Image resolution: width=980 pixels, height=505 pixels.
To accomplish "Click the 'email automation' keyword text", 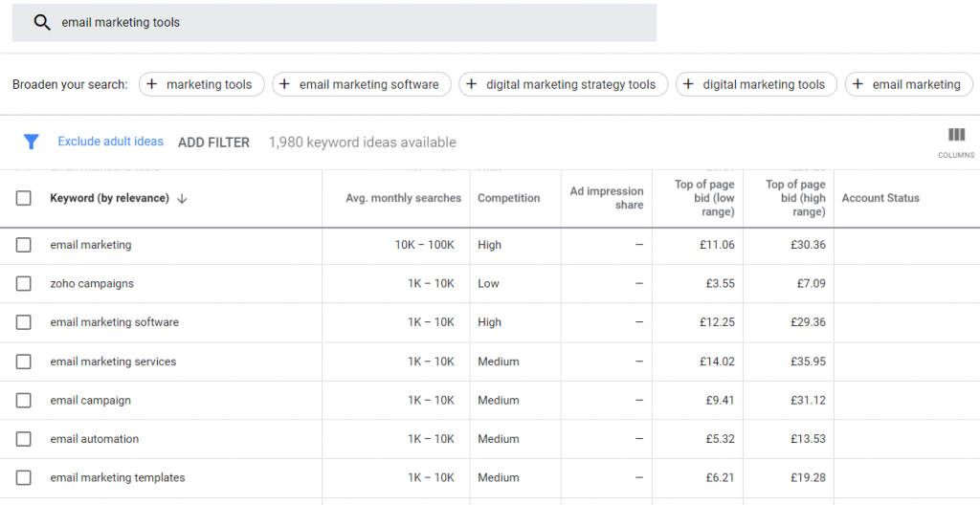I will (95, 439).
